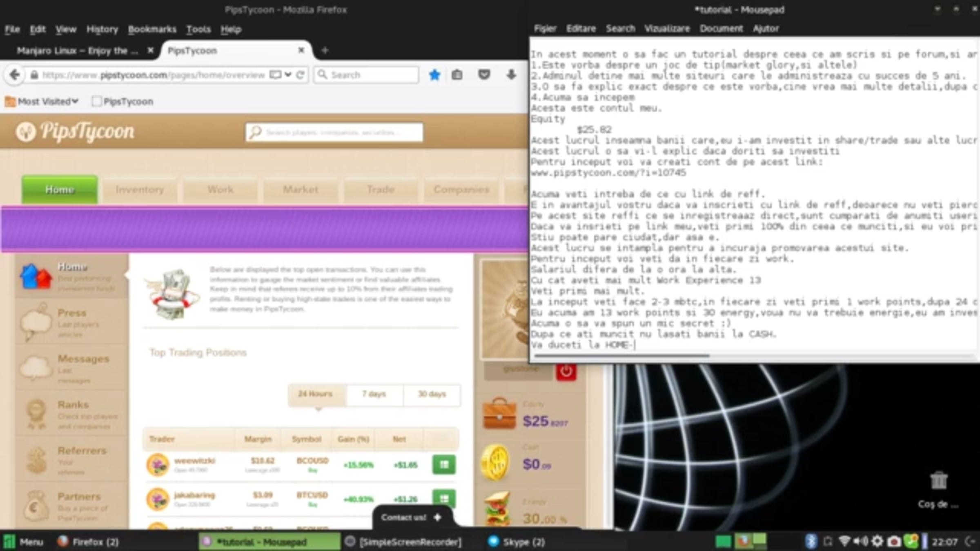
Task: Open Messages in the sidebar
Action: pyautogui.click(x=72, y=368)
